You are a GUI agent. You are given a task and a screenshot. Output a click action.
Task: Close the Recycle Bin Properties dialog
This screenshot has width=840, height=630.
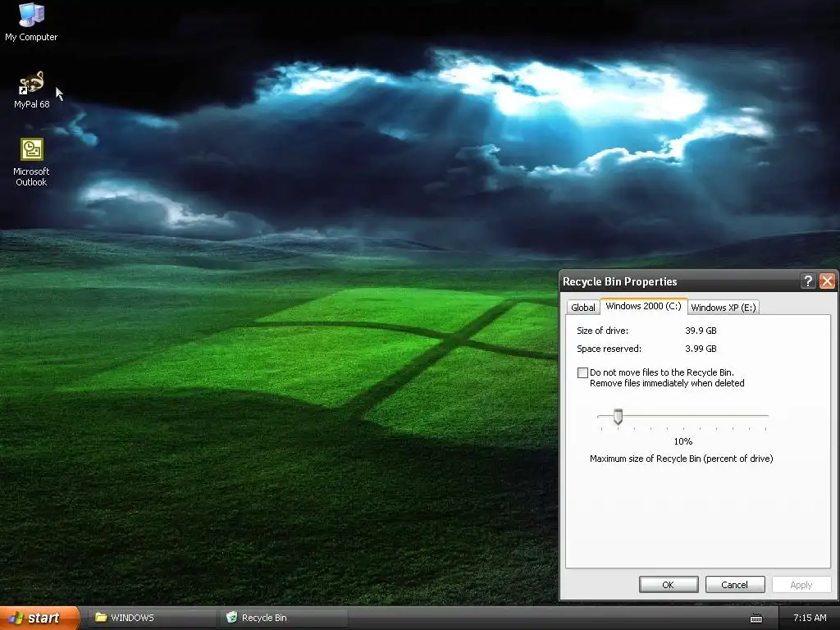[827, 281]
